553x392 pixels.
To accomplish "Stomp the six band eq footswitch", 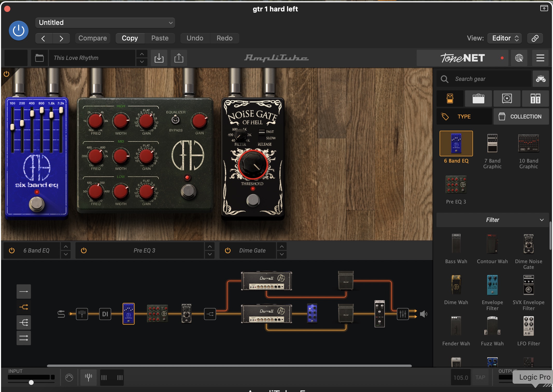I will click(x=37, y=204).
